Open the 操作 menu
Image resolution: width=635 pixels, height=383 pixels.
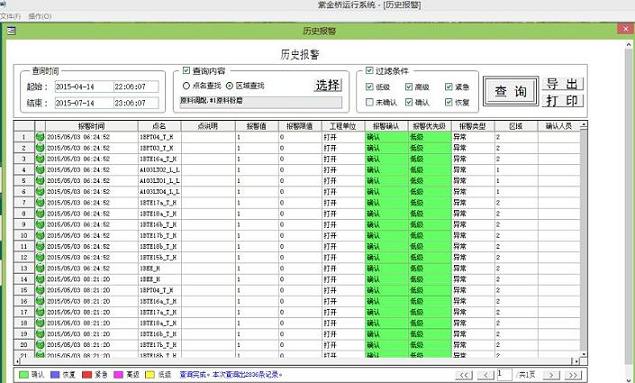(40, 16)
